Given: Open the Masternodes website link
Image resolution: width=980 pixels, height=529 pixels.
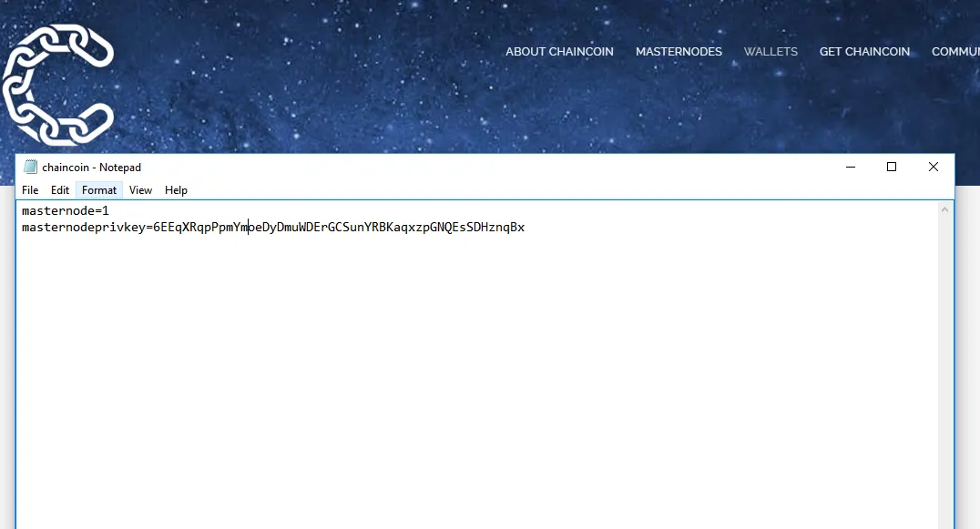Looking at the screenshot, I should [x=679, y=52].
